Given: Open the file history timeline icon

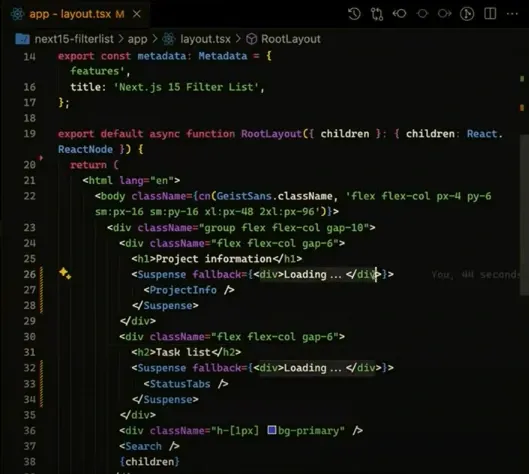Looking at the screenshot, I should (354, 14).
